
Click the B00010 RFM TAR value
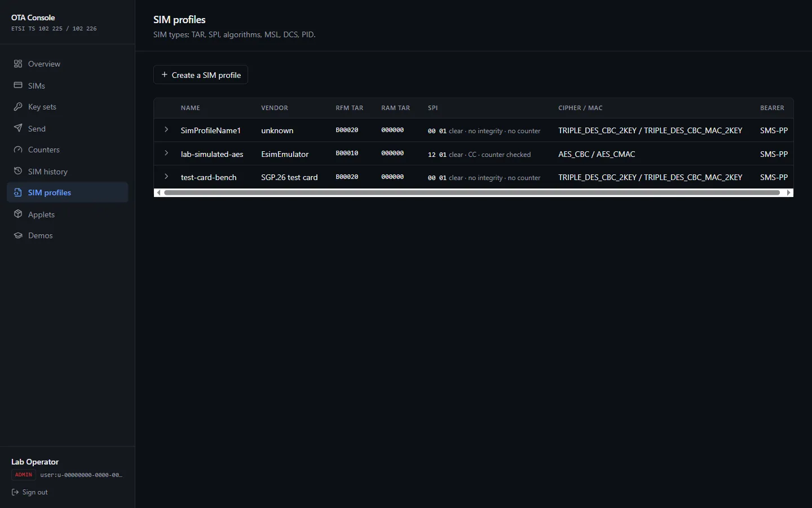347,154
